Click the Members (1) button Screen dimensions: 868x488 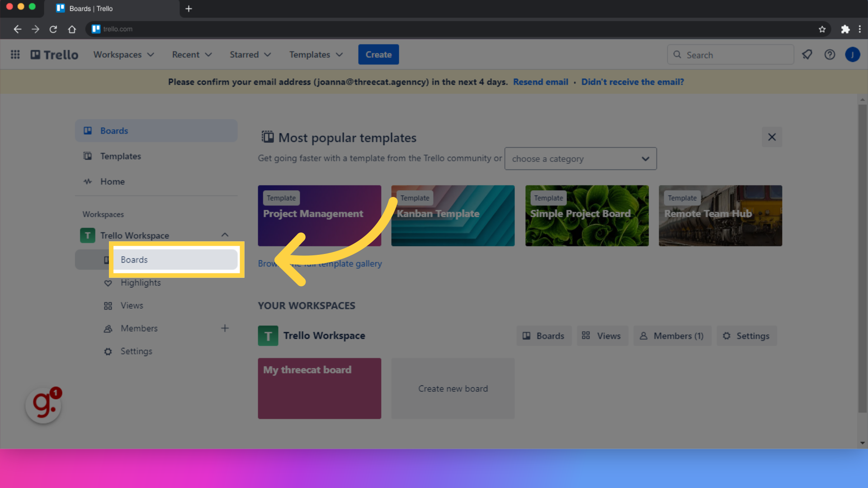[672, 336]
